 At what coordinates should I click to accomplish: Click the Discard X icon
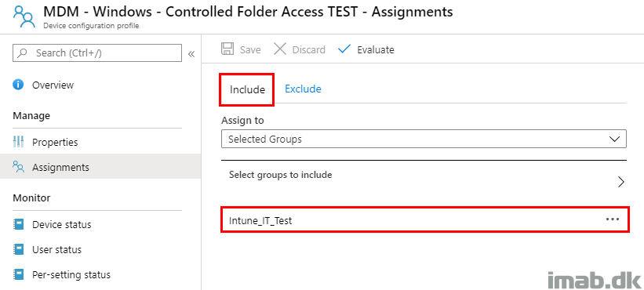point(280,49)
